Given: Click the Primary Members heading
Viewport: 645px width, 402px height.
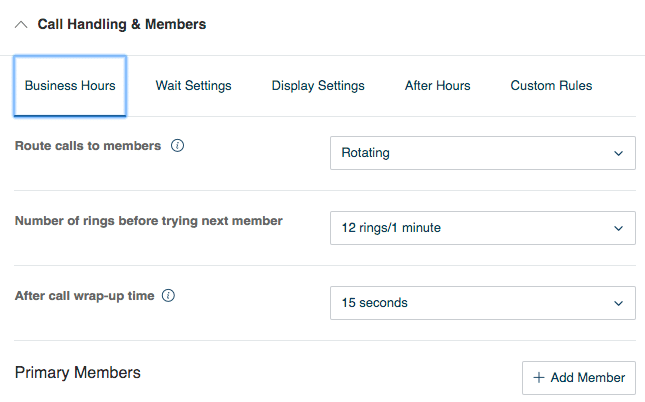Looking at the screenshot, I should pos(78,373).
